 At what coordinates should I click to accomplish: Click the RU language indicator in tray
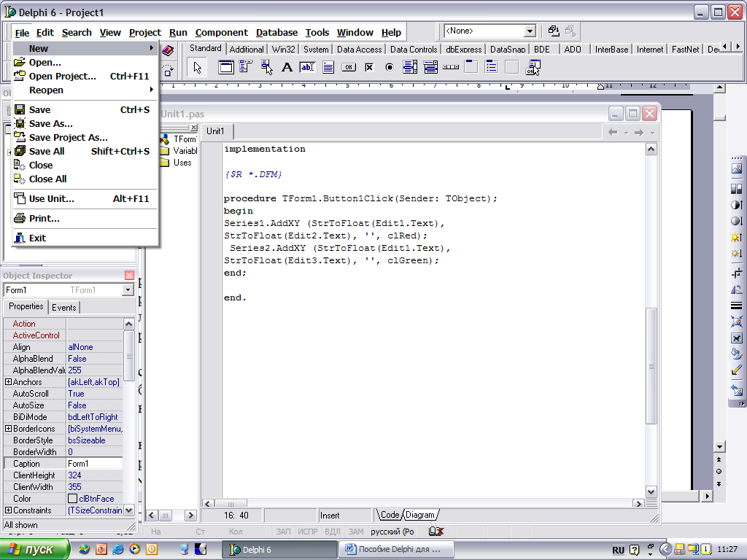point(618,550)
